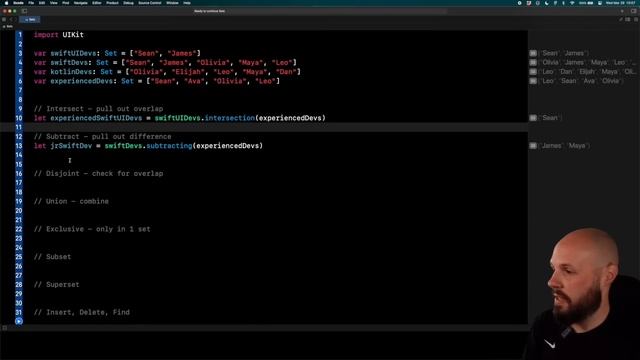Click the Do Not Disturb moon icon
The height and width of the screenshot is (360, 640).
click(x=547, y=3)
